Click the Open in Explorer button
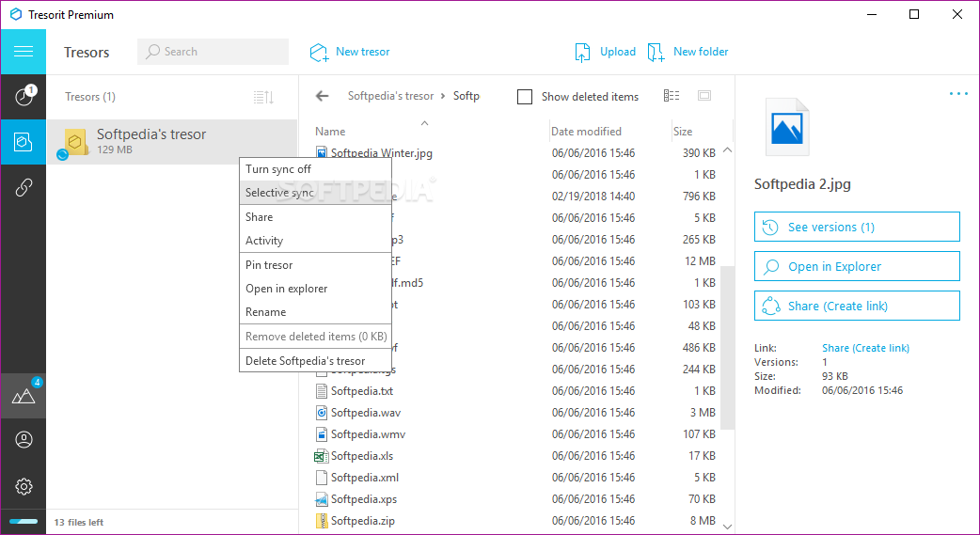 pyautogui.click(x=857, y=266)
